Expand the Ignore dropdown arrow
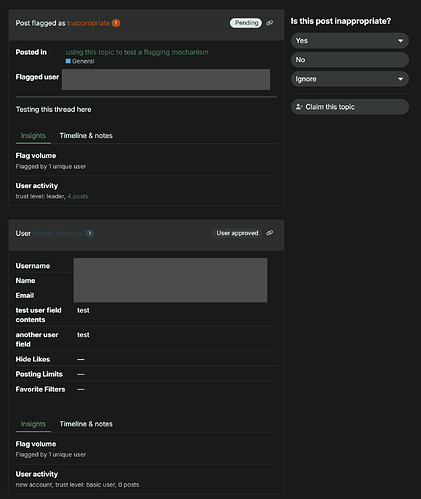Image resolution: width=421 pixels, height=499 pixels. coord(400,79)
